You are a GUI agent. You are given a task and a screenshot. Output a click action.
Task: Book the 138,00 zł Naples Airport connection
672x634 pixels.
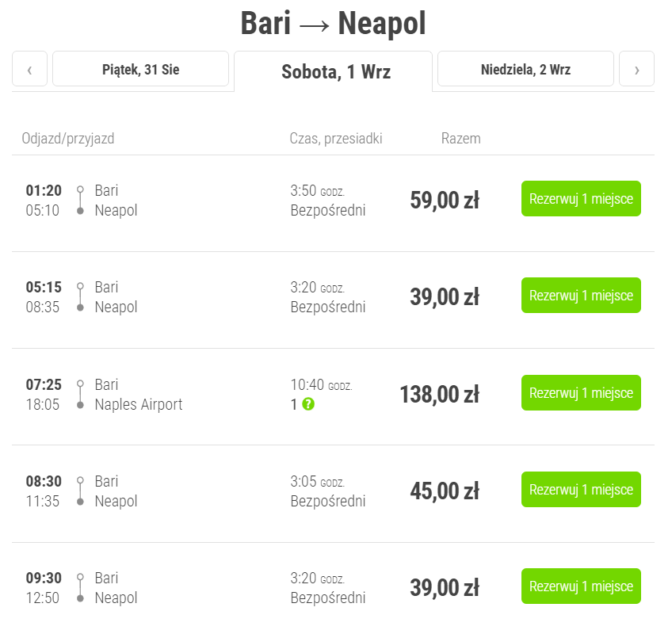click(x=581, y=392)
